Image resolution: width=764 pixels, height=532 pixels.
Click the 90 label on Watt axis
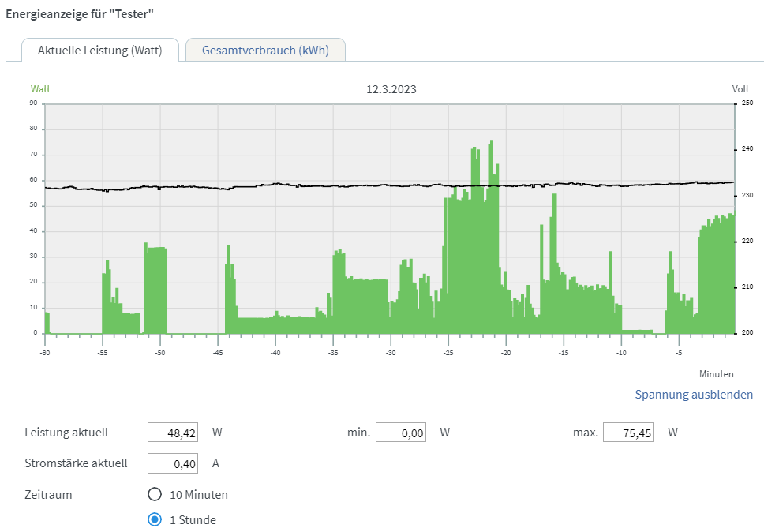33,103
